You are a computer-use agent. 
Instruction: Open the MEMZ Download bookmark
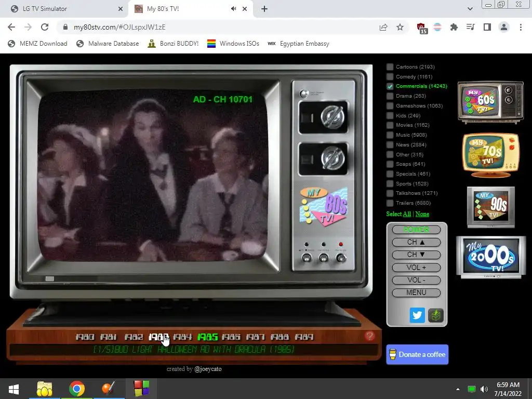point(37,44)
